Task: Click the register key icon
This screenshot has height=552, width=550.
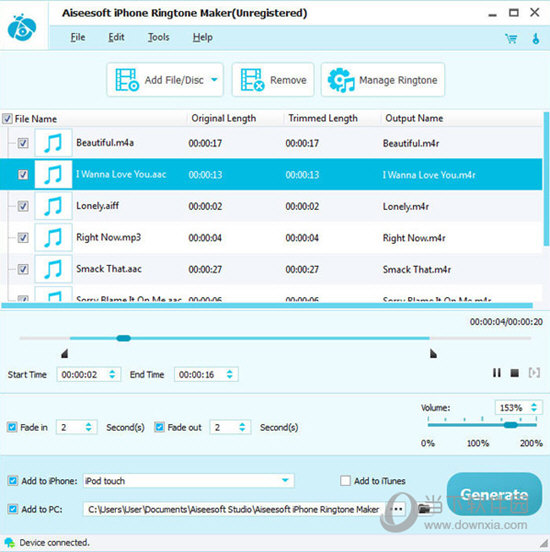Action: [536, 38]
